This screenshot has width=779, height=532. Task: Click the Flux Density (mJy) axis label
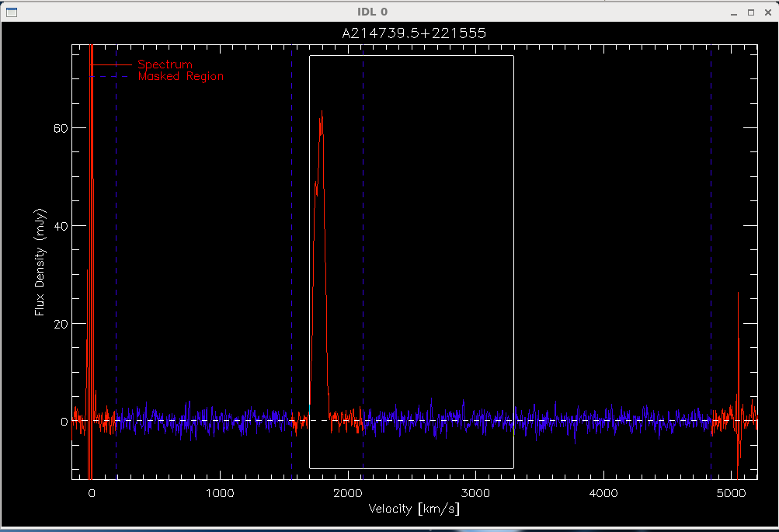[40, 263]
